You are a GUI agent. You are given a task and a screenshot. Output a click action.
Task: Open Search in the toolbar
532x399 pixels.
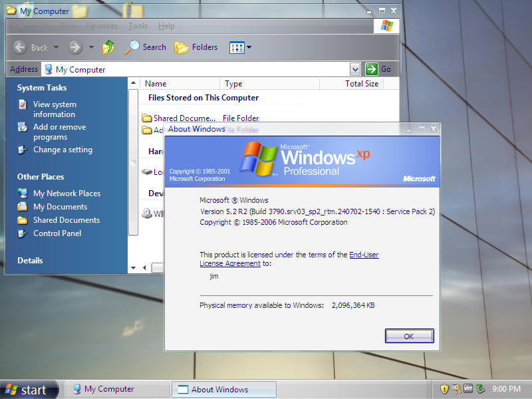click(146, 47)
